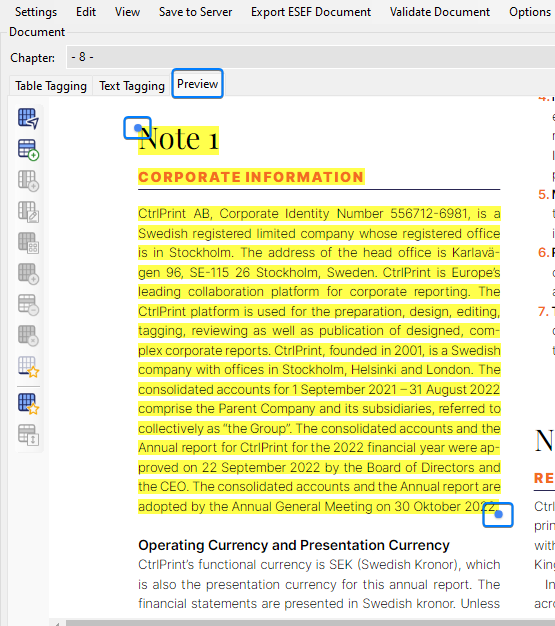Click Export ESEF Document

point(311,12)
